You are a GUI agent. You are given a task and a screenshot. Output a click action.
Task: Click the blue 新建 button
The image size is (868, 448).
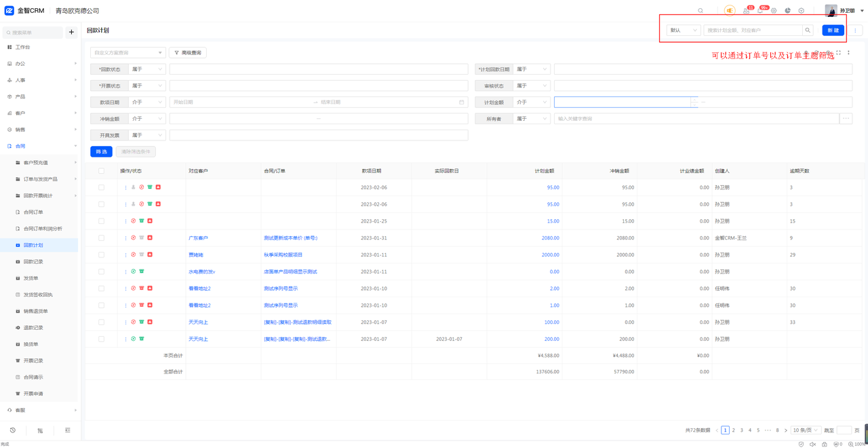coord(833,31)
